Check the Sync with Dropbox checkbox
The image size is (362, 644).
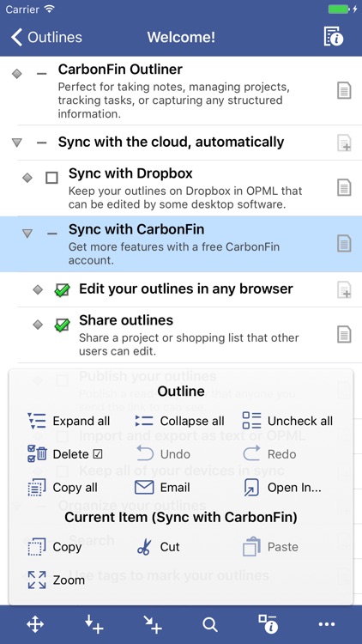point(51,178)
